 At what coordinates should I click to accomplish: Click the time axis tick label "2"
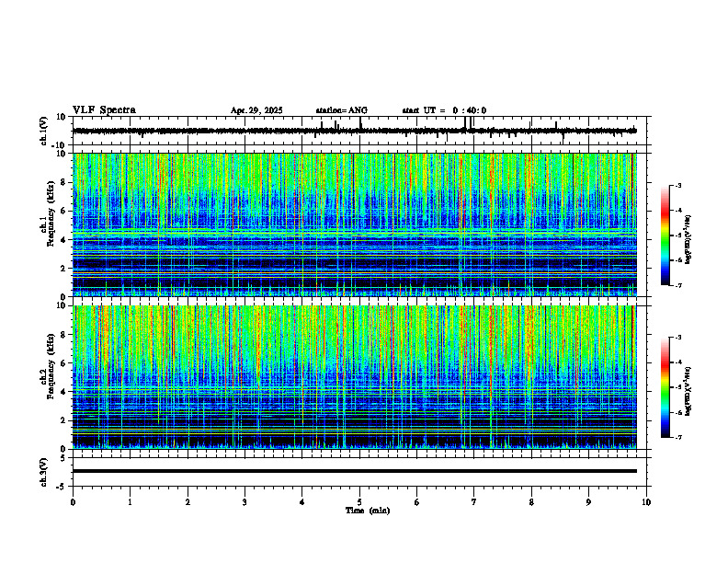pyautogui.click(x=188, y=502)
